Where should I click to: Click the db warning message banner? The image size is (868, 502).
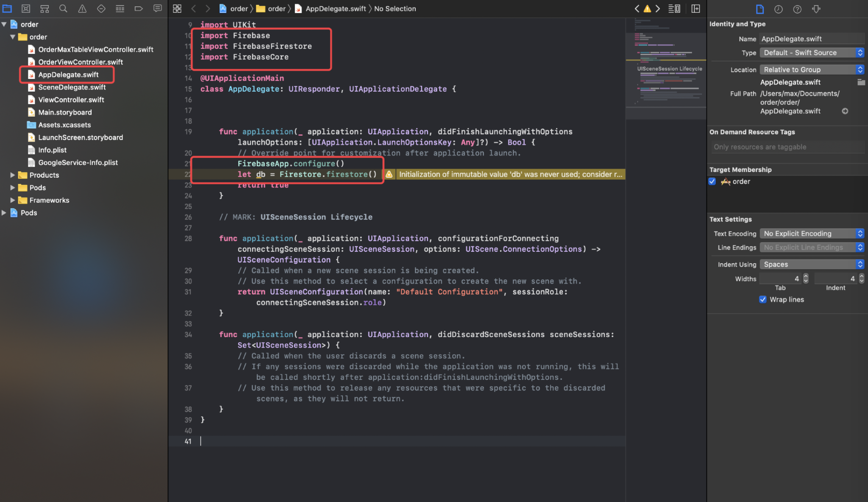510,174
